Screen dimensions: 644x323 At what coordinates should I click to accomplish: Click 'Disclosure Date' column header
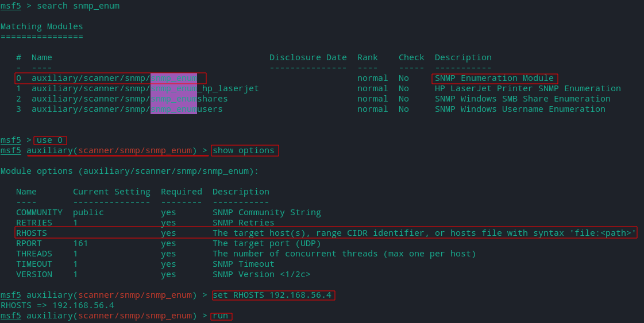pyautogui.click(x=308, y=57)
